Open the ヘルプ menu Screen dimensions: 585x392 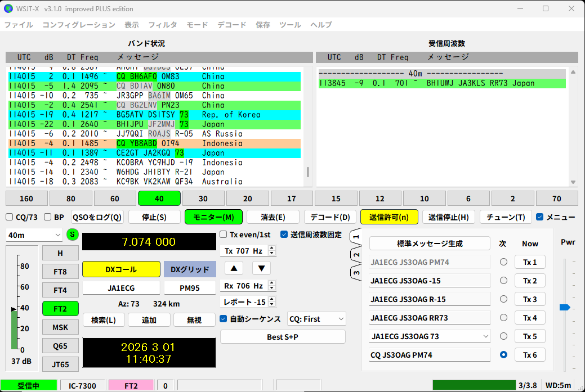point(321,25)
